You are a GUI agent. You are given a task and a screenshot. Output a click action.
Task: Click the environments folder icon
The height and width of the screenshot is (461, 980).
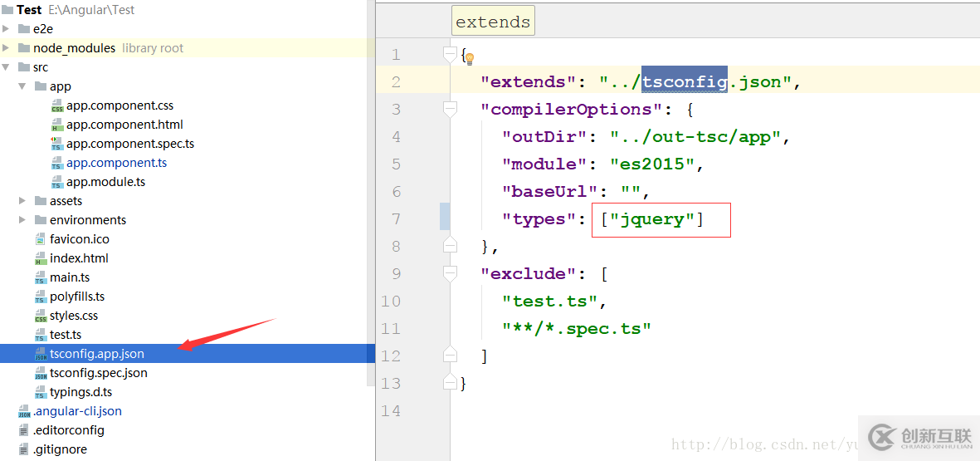coord(40,220)
